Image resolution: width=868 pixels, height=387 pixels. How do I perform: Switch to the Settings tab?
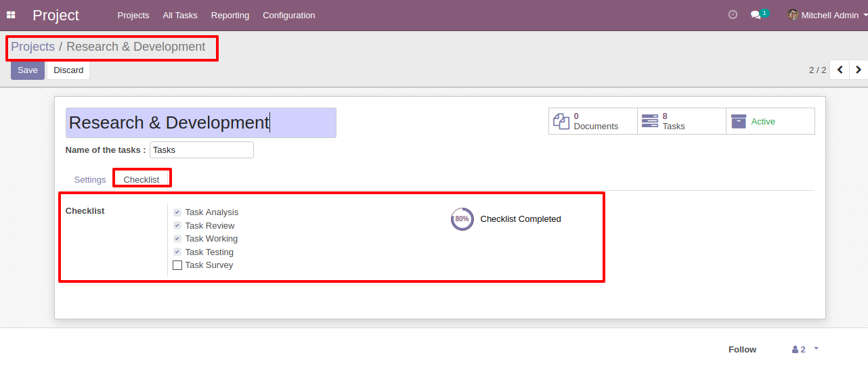pyautogui.click(x=90, y=179)
